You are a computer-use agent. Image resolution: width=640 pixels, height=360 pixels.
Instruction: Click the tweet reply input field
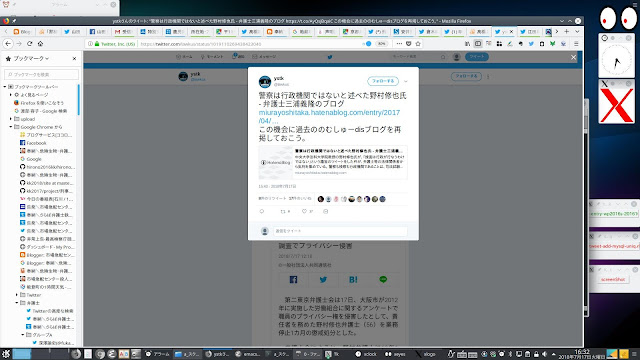coord(340,231)
